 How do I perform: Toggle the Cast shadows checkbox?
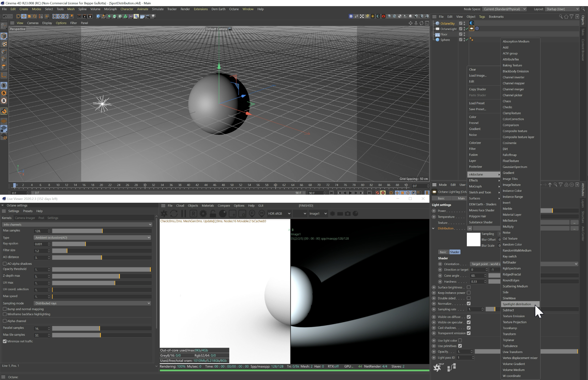pos(469,328)
